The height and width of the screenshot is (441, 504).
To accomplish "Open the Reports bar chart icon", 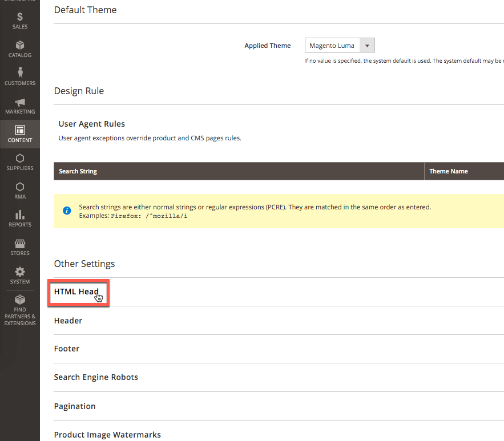I will (20, 215).
